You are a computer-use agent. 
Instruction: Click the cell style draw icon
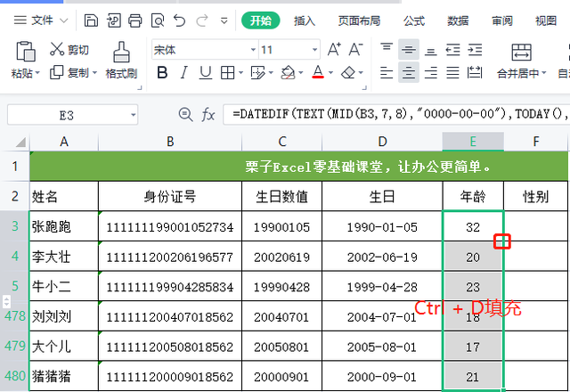pos(258,73)
